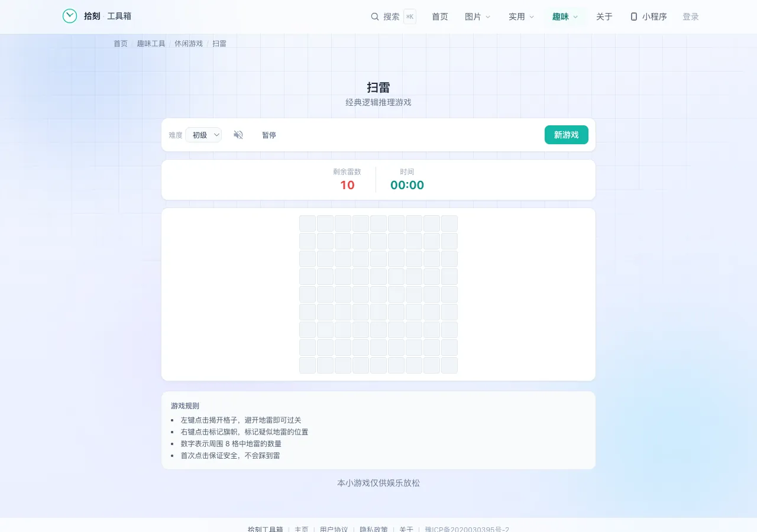Screen dimensions: 757x532
Task: Reveal the top-right cell of the minefield
Action: point(449,223)
